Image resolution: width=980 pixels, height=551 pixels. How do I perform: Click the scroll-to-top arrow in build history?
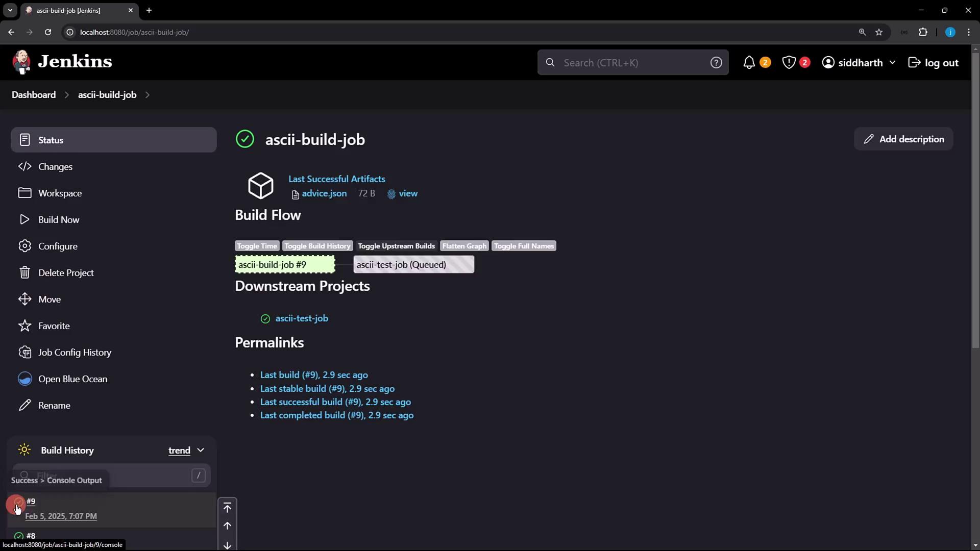click(227, 508)
